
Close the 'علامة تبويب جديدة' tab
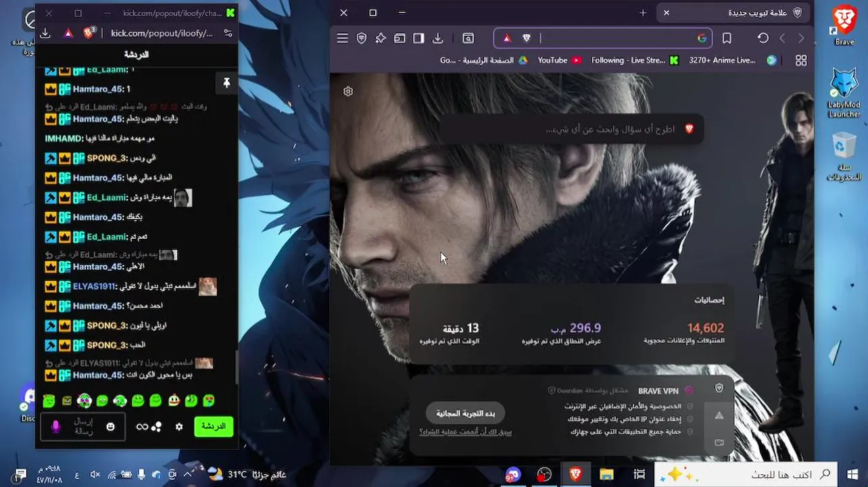pos(667,13)
